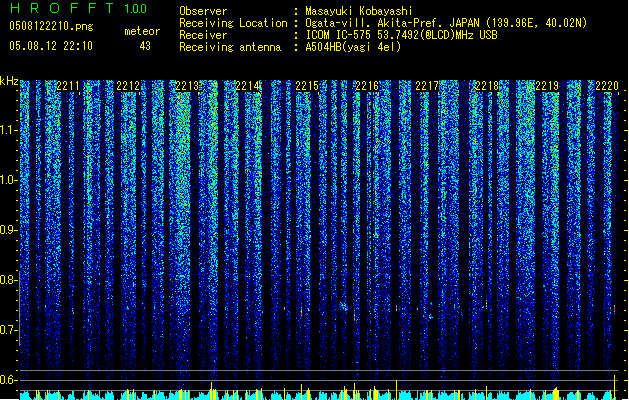Click the 2214 time marker
The image size is (629, 400).
tap(248, 86)
